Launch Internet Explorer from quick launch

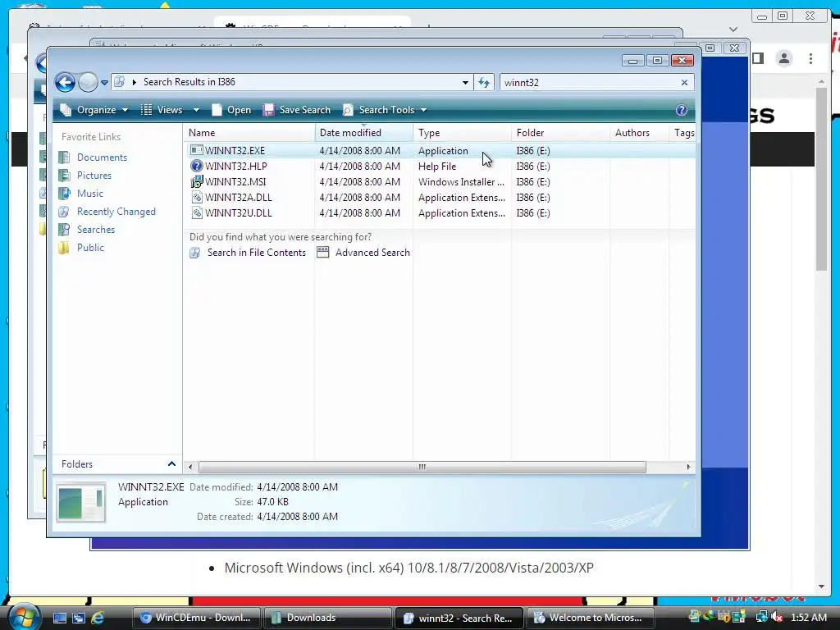click(98, 618)
